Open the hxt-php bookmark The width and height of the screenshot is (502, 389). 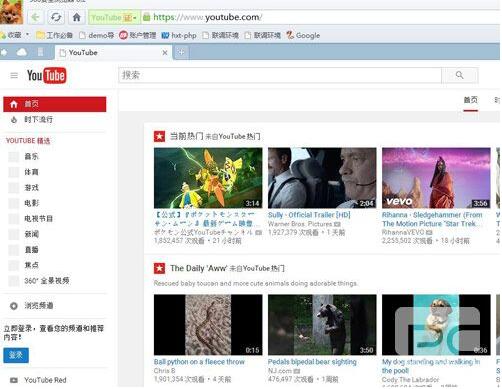pyautogui.click(x=179, y=35)
